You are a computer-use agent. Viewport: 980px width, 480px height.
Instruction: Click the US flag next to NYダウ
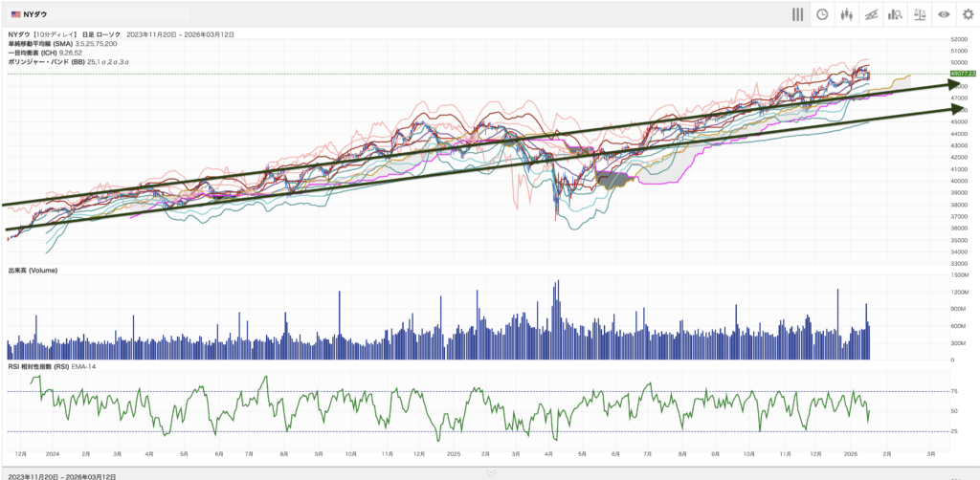click(16, 14)
